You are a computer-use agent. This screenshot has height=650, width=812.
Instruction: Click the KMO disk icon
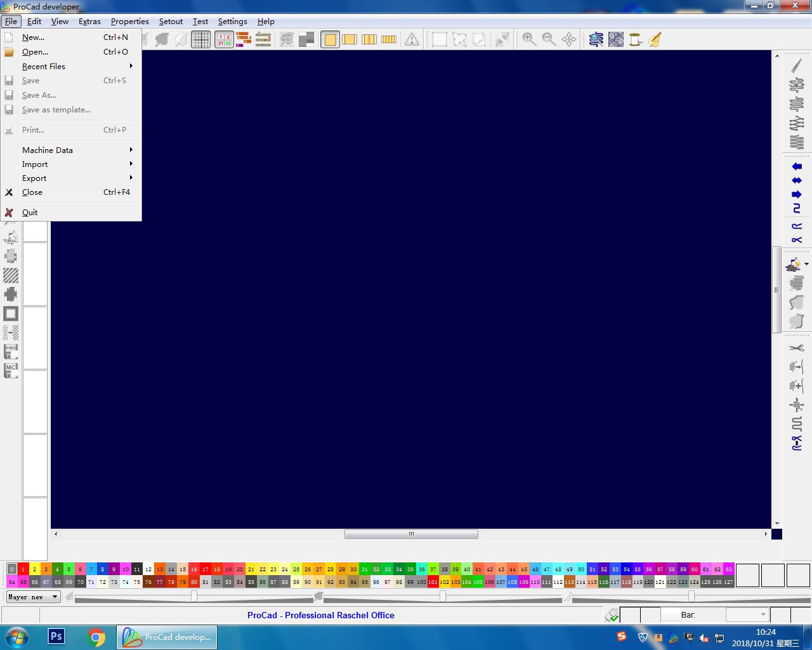pyautogui.click(x=11, y=352)
